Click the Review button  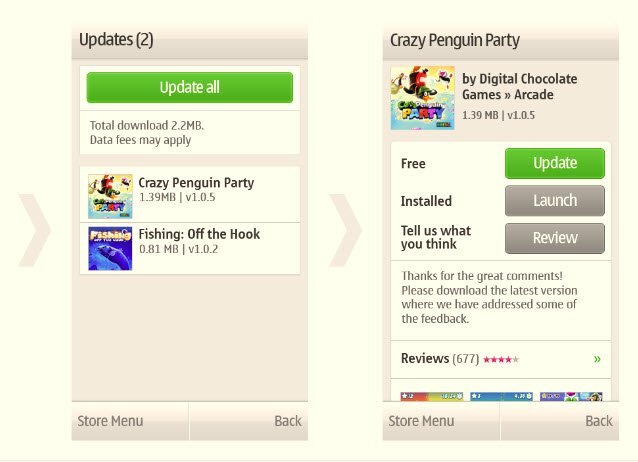coord(555,238)
